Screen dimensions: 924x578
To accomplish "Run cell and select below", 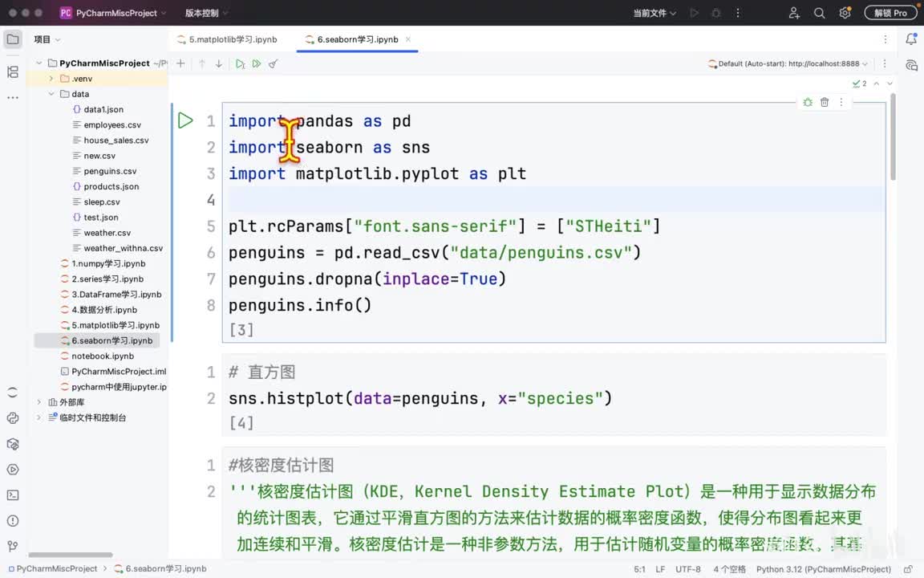I will point(240,63).
